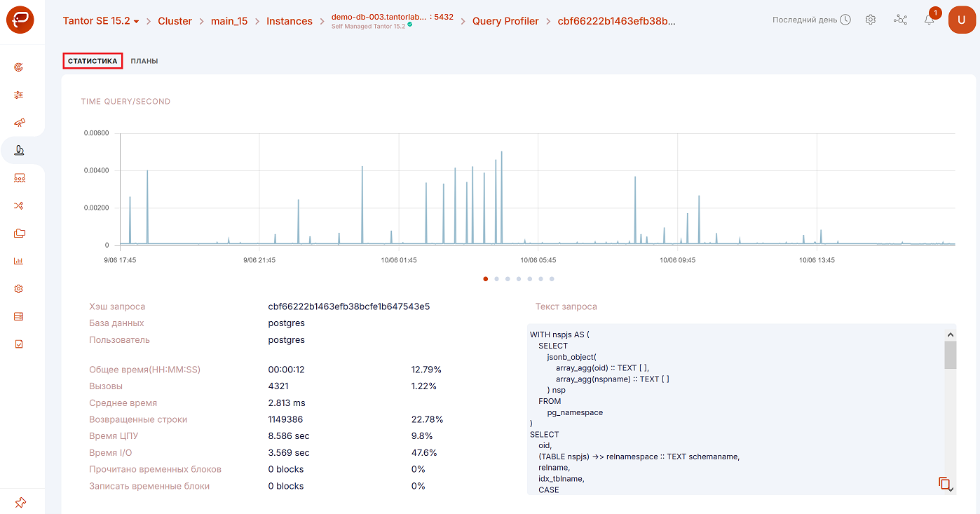Open settings gear in the top header
Viewport: 980px width, 514px height.
click(x=871, y=20)
